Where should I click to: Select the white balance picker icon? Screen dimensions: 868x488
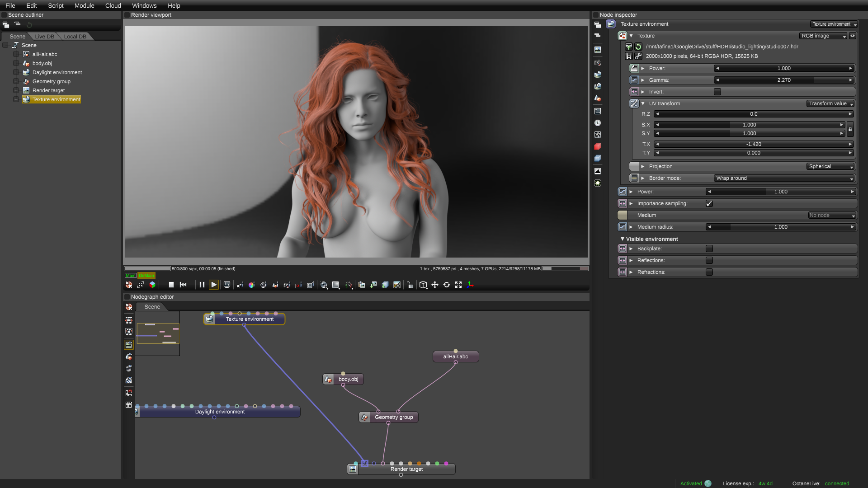coord(251,285)
